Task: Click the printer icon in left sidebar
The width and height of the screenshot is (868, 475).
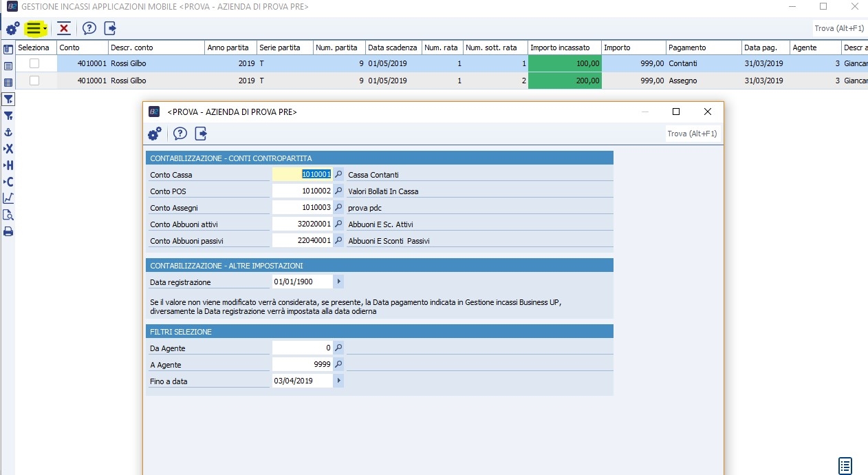Action: tap(8, 231)
